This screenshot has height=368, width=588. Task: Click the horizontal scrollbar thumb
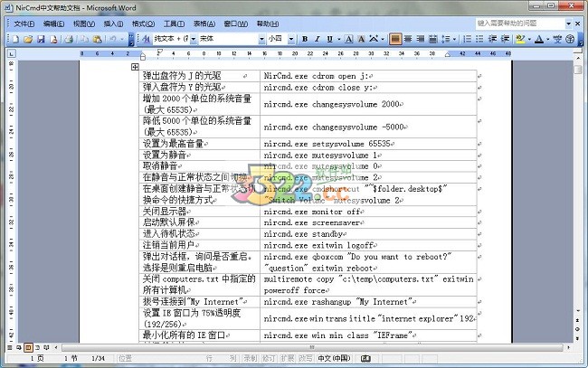point(312,347)
